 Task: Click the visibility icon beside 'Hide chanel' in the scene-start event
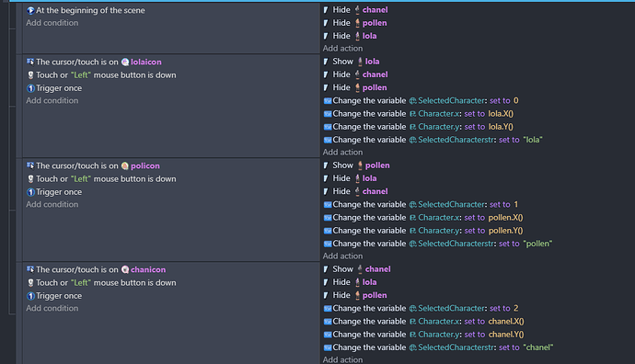tap(326, 10)
